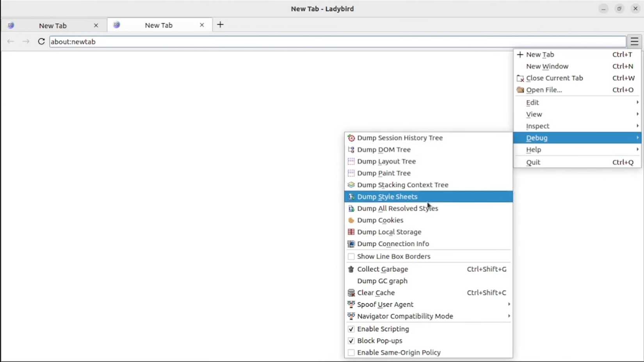Click the Dump Stacking Context Tree layers icon

[x=351, y=185]
